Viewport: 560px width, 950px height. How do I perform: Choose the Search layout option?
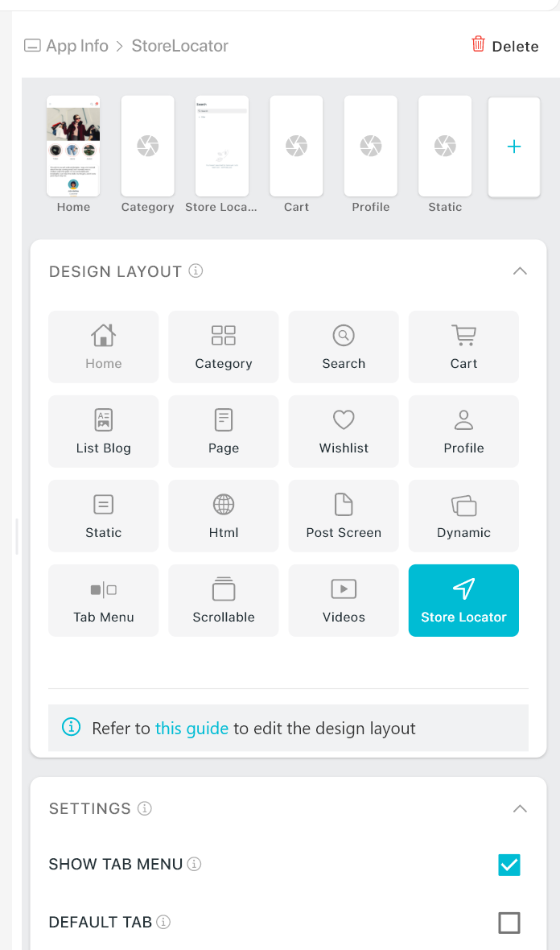pos(344,347)
